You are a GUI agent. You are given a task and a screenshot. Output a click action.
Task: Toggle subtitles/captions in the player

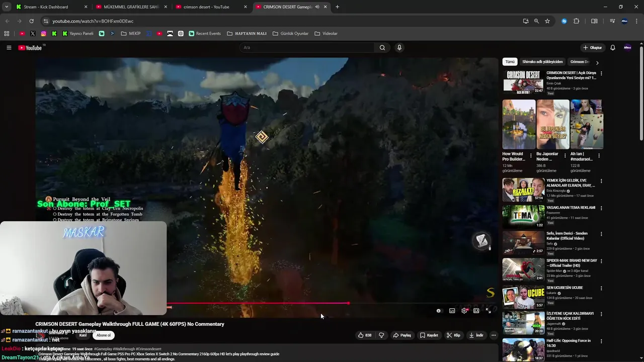(452, 311)
